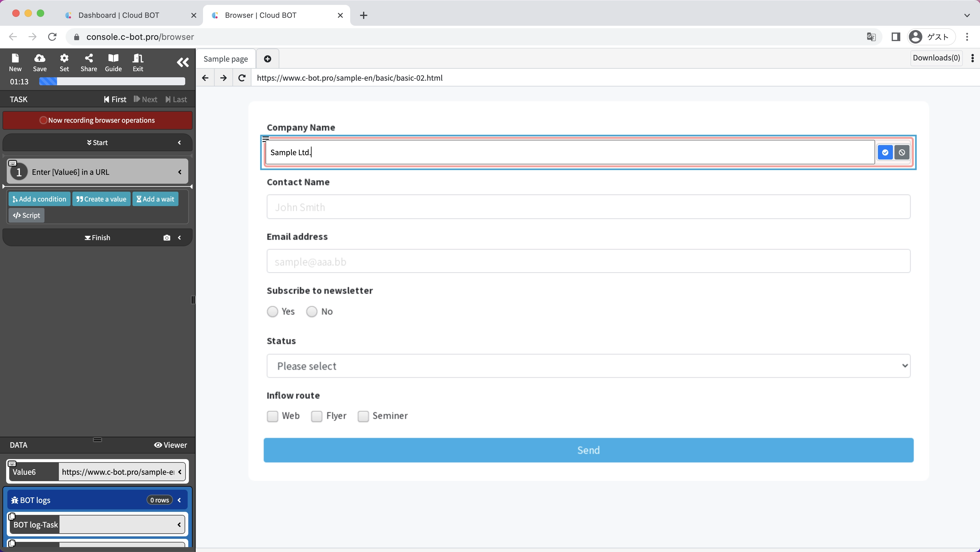Click the Share icon
The width and height of the screenshot is (980, 552).
pos(89,62)
